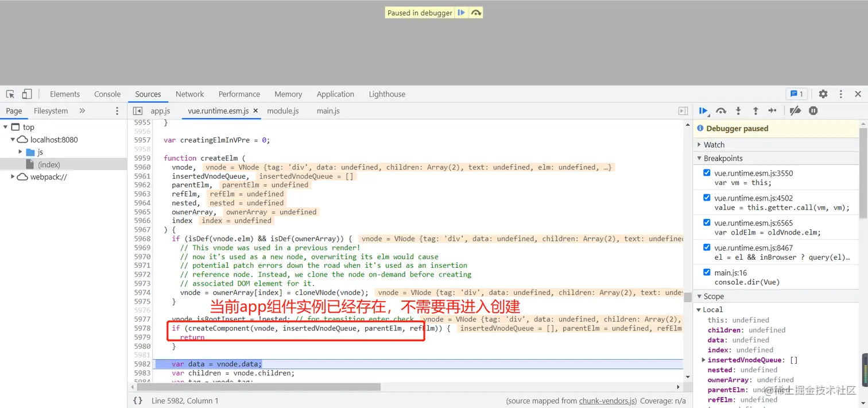Disable breakpoint at vue.runtime.esm.js:6565
Screen dimensions: 868x408
(707, 222)
